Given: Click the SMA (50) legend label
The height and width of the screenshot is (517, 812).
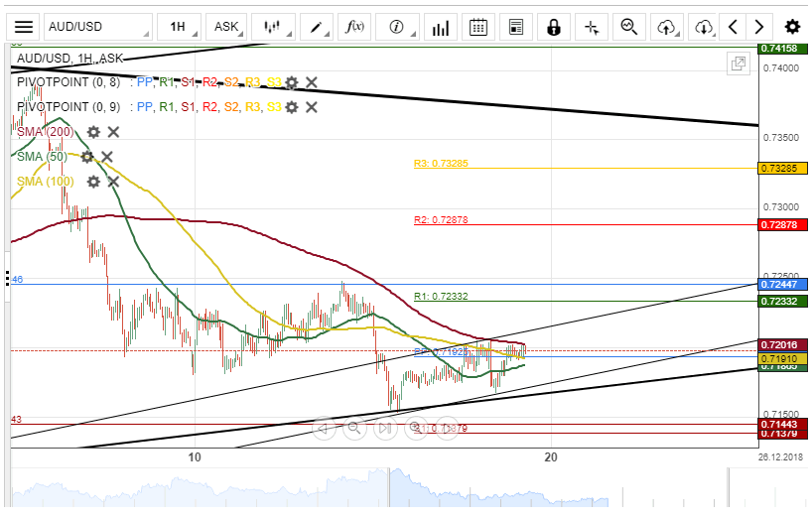Looking at the screenshot, I should [x=42, y=157].
